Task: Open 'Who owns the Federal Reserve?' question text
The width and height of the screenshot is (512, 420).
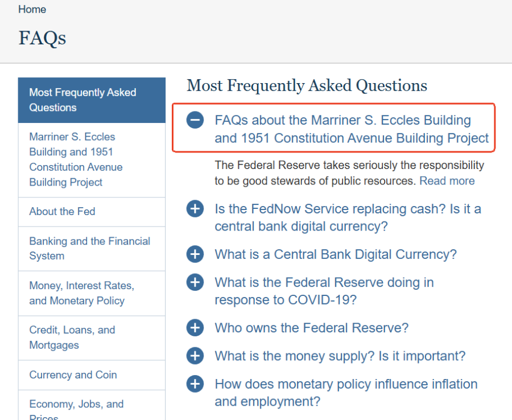Action: tap(312, 328)
